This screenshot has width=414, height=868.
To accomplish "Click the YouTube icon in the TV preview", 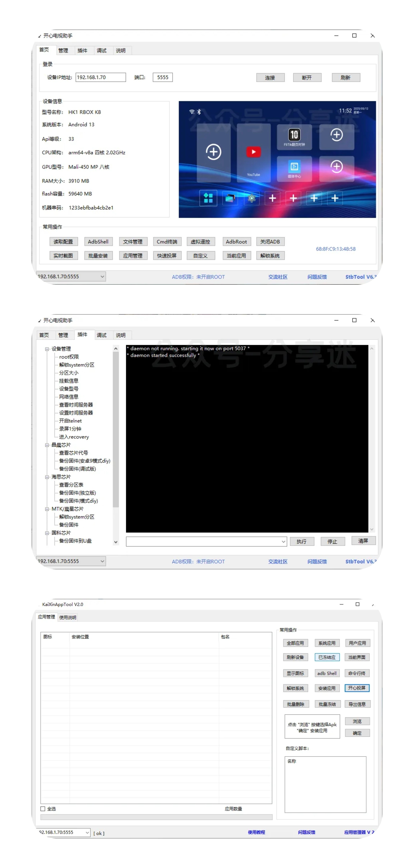I will pyautogui.click(x=253, y=152).
